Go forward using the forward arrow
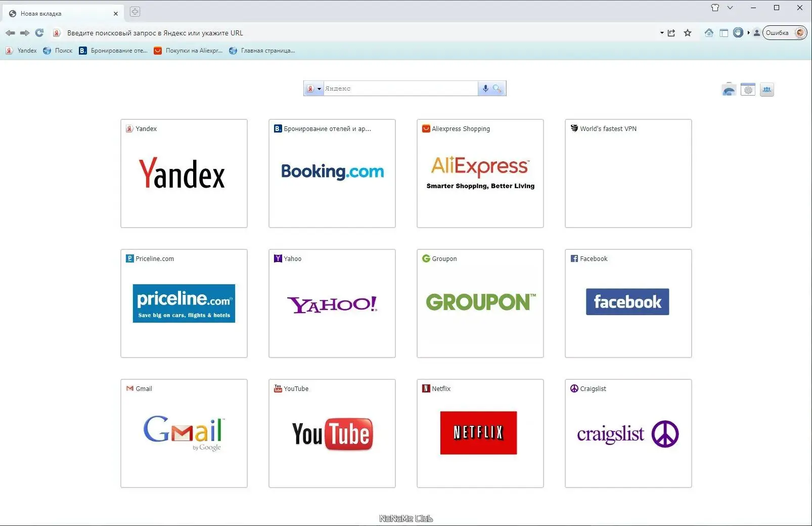The image size is (812, 526). click(25, 33)
